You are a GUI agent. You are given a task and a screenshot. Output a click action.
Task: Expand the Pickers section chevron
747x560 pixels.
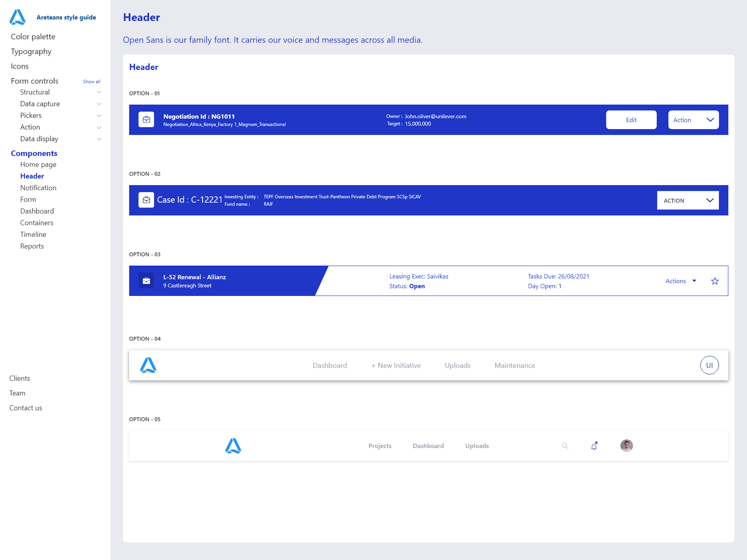99,115
